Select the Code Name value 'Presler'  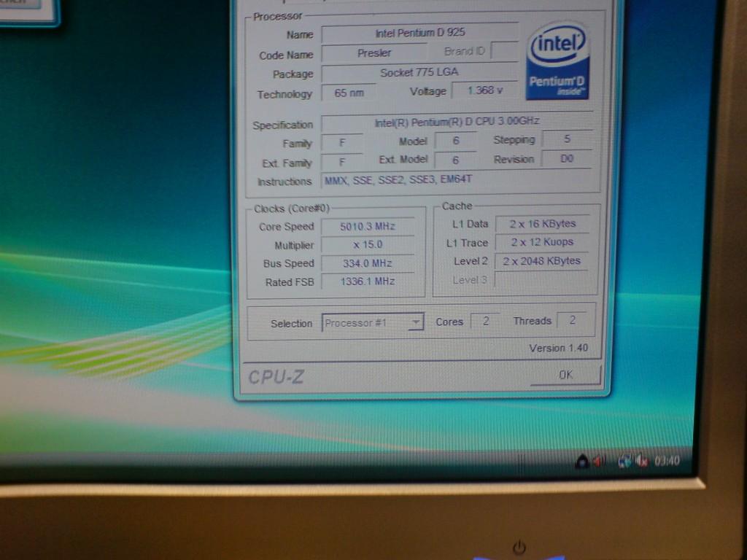374,52
